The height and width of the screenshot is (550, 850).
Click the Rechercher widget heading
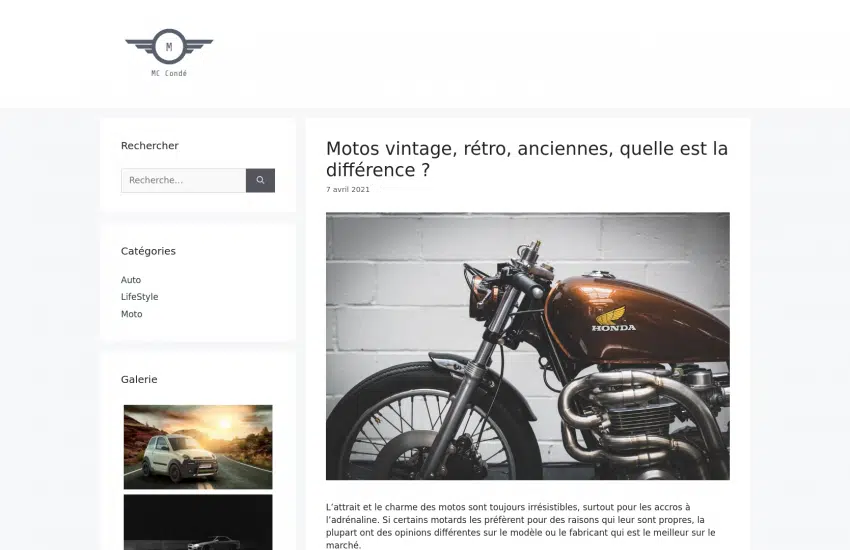pos(150,145)
